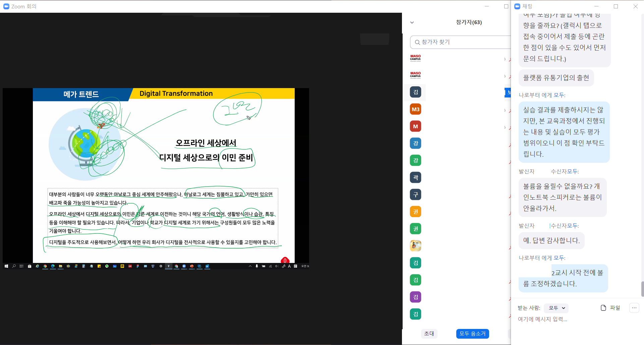The image size is (644, 345).
Task: Click the 초대 invite button
Action: point(429,334)
